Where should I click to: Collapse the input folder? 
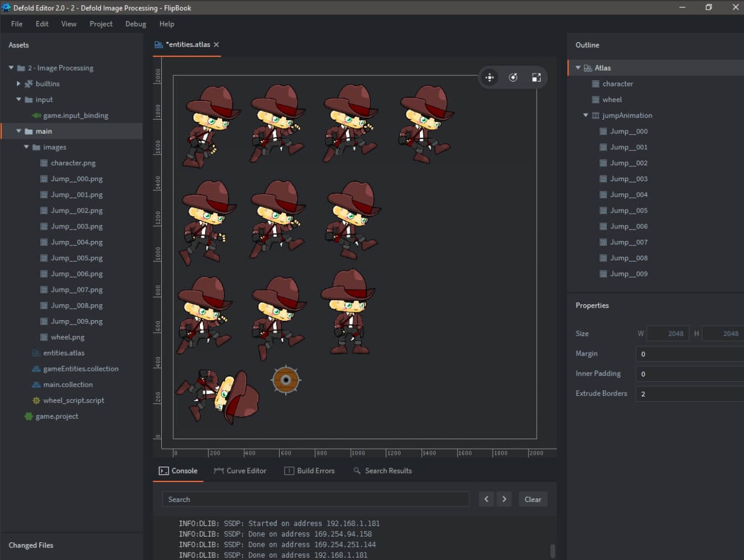tap(18, 100)
